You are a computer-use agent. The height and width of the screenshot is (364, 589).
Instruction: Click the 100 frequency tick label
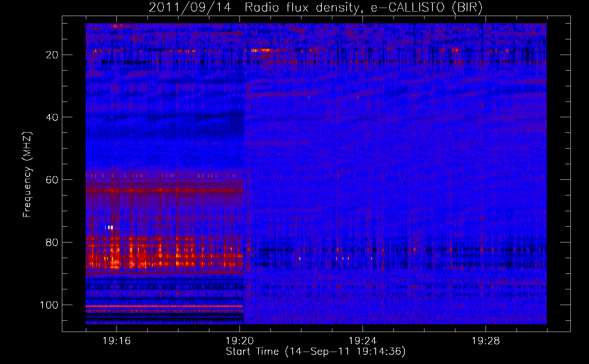[50, 305]
